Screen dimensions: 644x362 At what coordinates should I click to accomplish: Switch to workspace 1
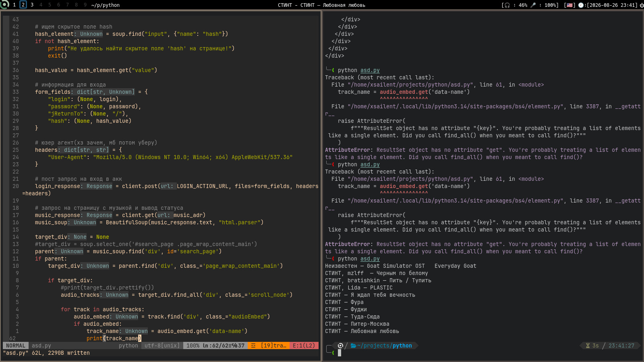point(14,5)
